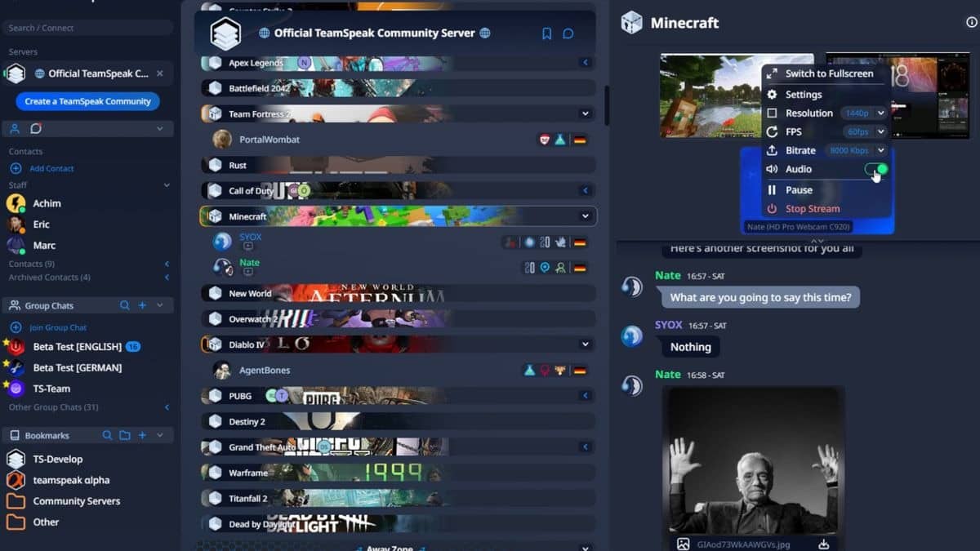980x551 pixels.
Task: Open the contacts tab person icon
Action: [15, 129]
